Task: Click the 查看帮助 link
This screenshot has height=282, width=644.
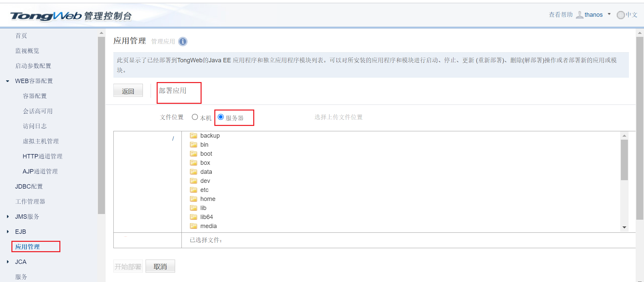Action: click(x=561, y=15)
